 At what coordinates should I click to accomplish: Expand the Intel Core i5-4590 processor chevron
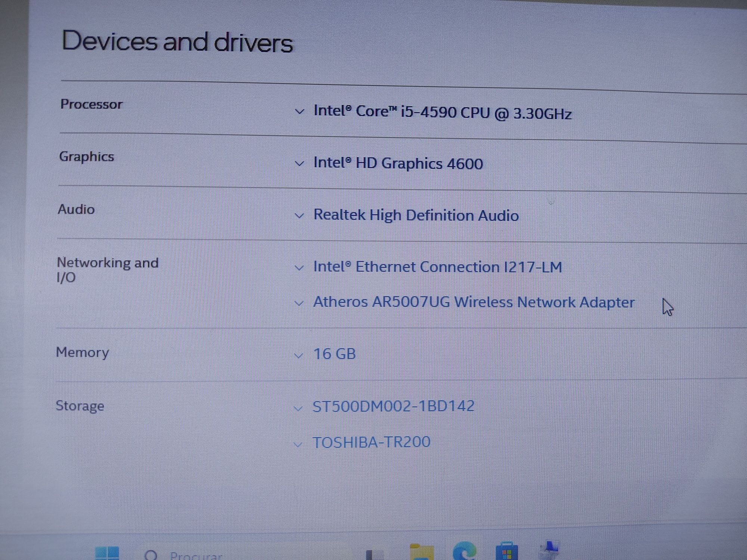[x=299, y=112]
